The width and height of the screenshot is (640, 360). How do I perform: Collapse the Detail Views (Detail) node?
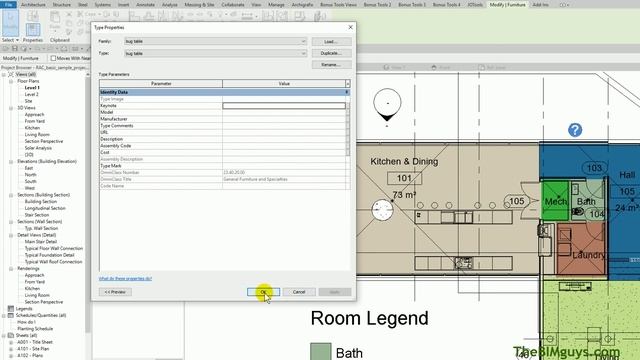(11, 235)
